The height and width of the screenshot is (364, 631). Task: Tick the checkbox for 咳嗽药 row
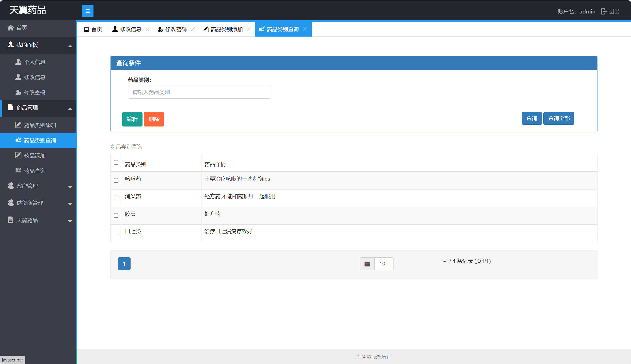tap(116, 180)
